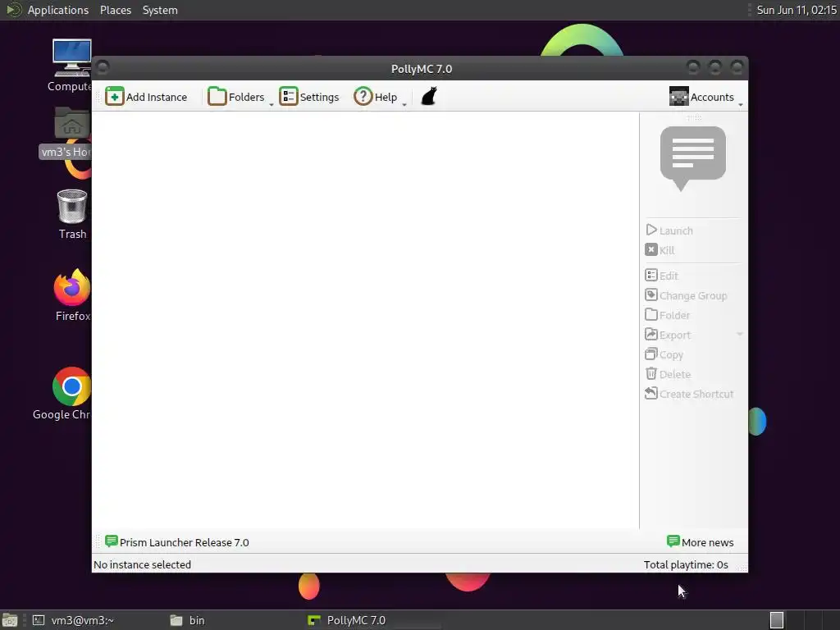Expand the Accounts dropdown arrow
The image size is (840, 630).
click(741, 104)
